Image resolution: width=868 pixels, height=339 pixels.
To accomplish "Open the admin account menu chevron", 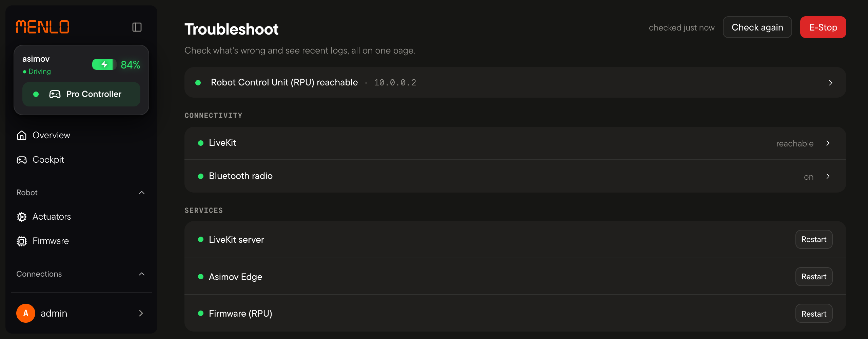I will pos(141,313).
